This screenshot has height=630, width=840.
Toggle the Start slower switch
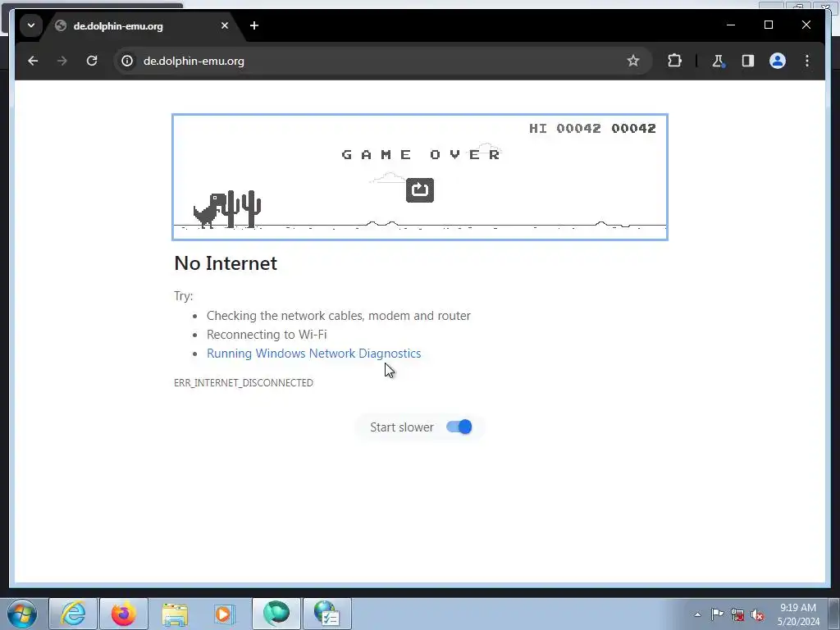pyautogui.click(x=459, y=427)
